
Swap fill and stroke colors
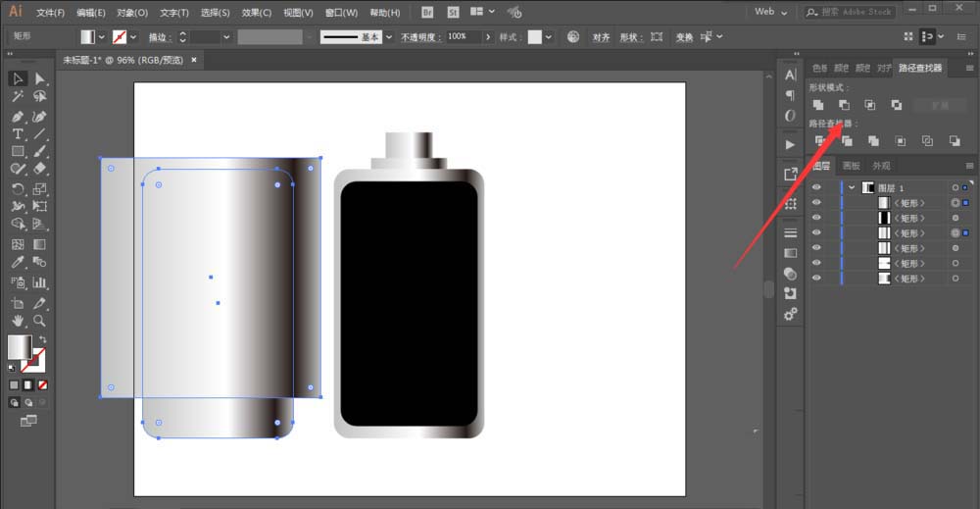click(x=42, y=339)
